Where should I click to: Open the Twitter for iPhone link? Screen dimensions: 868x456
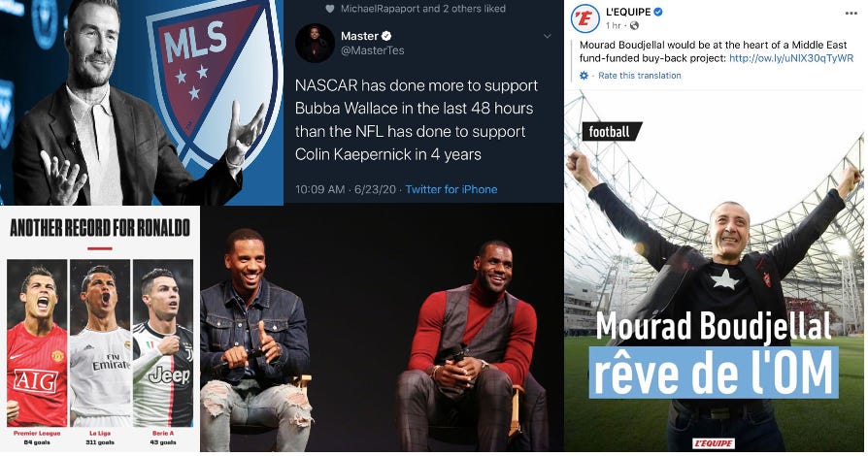coord(451,189)
